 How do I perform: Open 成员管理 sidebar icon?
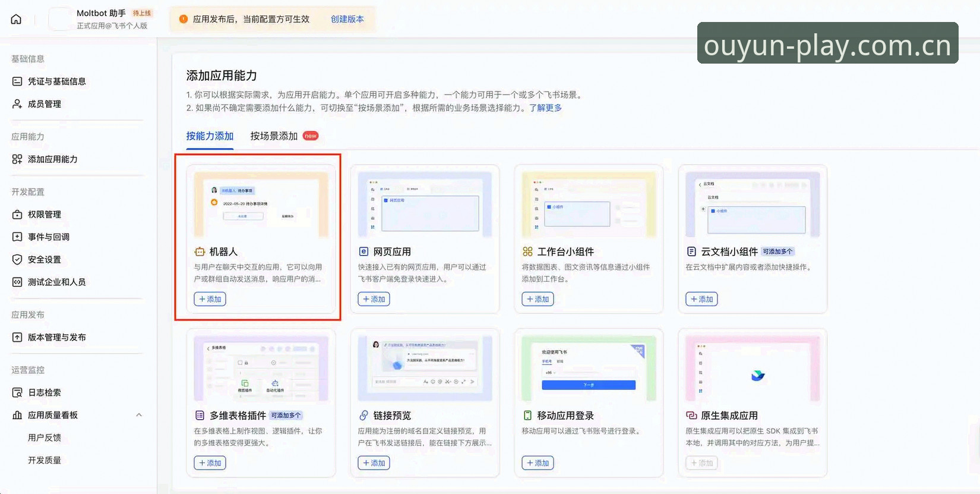tap(17, 104)
